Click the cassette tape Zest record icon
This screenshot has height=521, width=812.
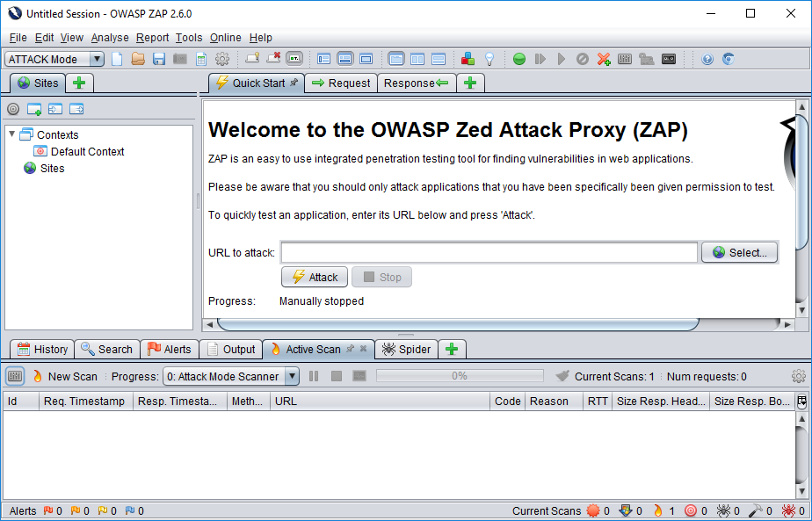point(669,59)
